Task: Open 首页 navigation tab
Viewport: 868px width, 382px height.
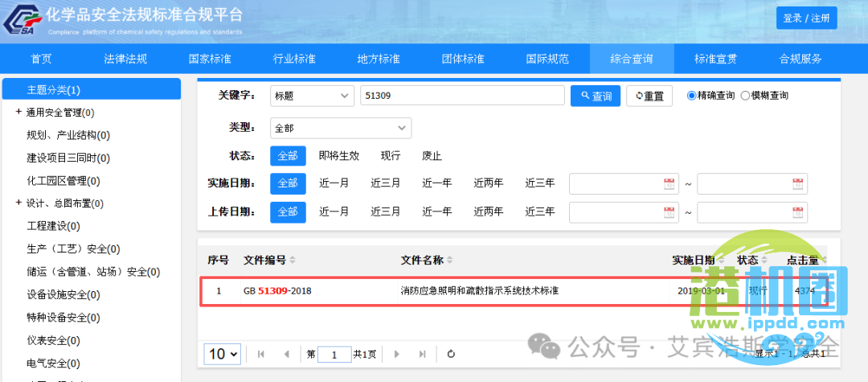Action: (x=42, y=59)
